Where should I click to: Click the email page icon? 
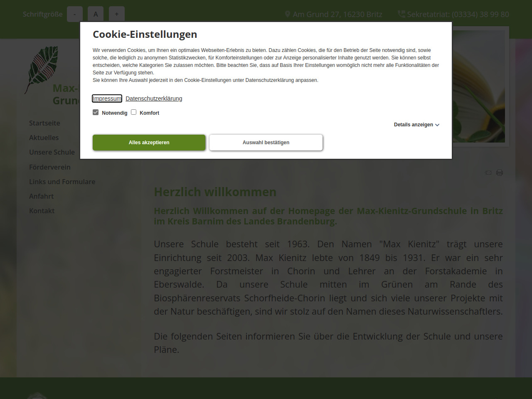488,172
